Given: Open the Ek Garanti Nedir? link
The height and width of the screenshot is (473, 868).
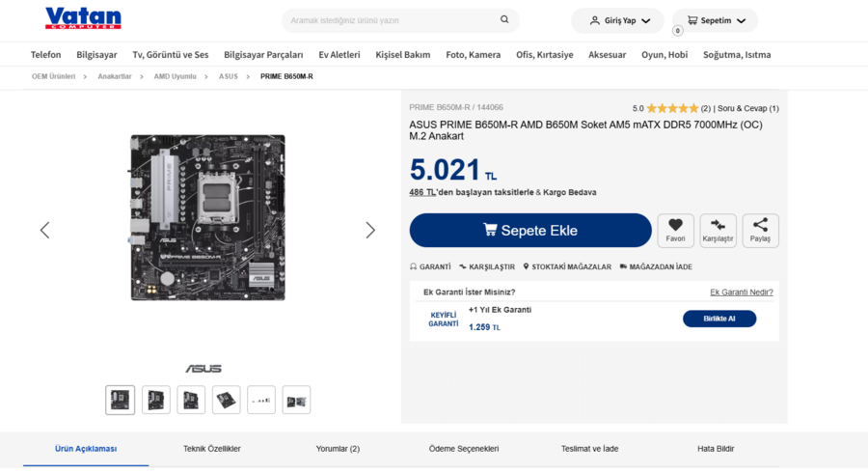Looking at the screenshot, I should coord(741,292).
